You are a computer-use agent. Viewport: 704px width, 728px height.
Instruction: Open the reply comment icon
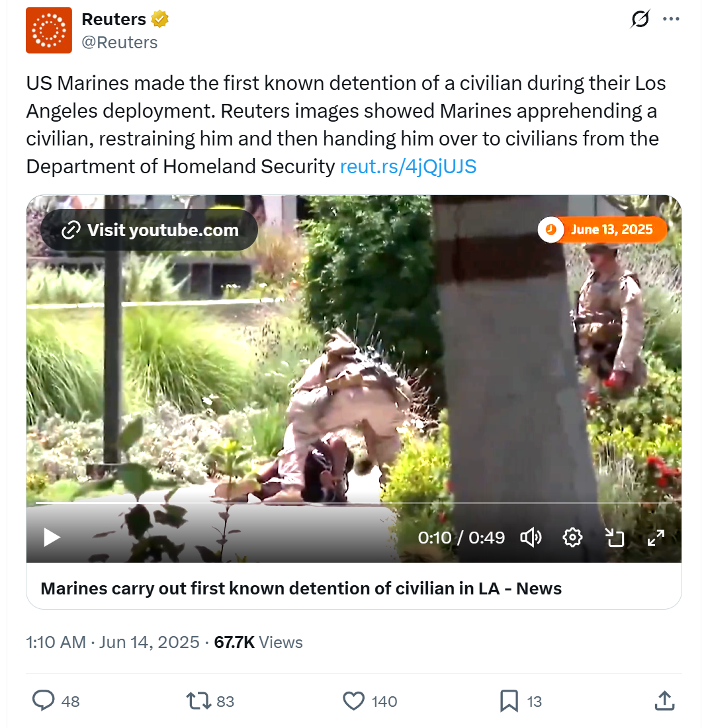tap(43, 701)
